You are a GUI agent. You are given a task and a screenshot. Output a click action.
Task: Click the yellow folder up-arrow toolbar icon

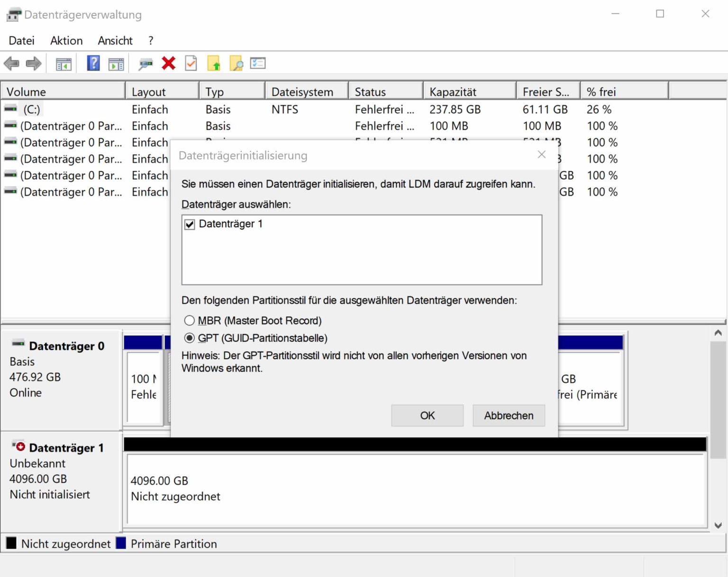pyautogui.click(x=214, y=63)
